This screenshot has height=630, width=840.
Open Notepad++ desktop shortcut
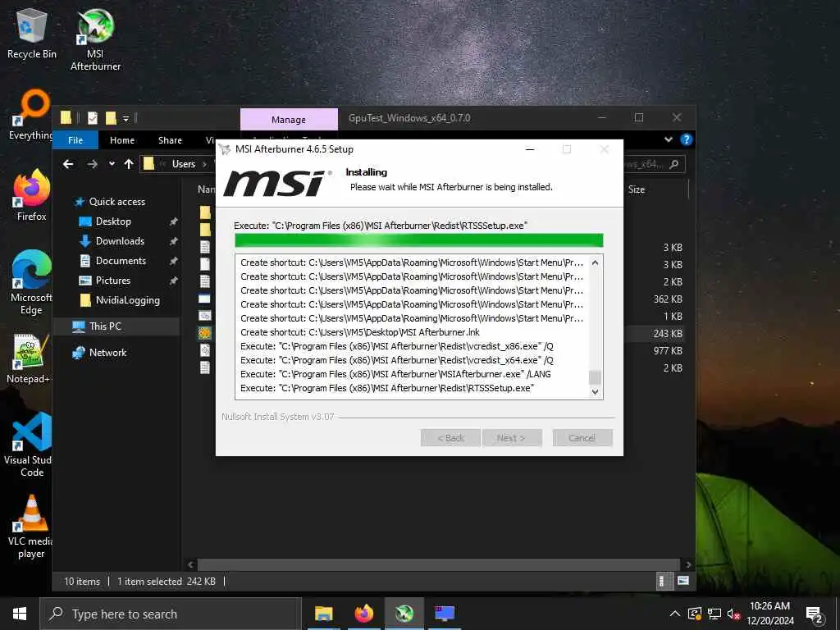coord(30,358)
